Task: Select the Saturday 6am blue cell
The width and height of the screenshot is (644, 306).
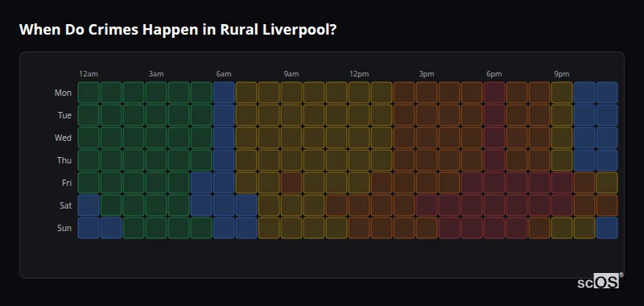Action: coord(224,205)
